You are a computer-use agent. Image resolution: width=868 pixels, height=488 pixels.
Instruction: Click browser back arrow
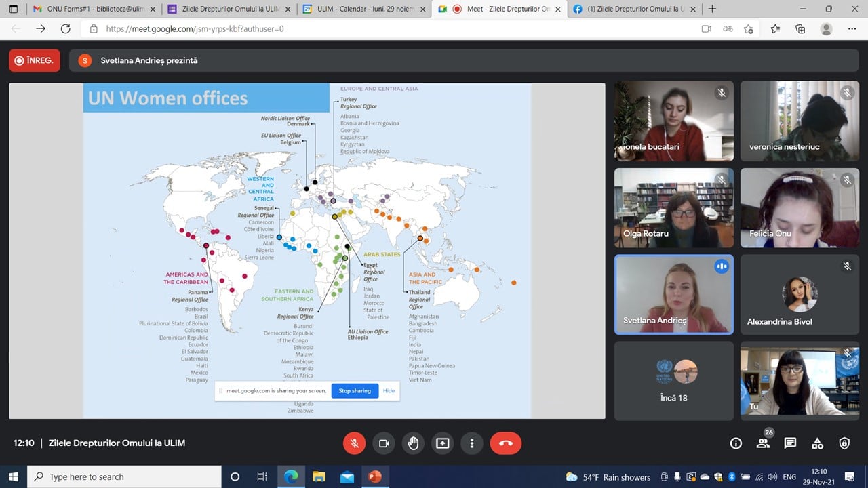(16, 28)
